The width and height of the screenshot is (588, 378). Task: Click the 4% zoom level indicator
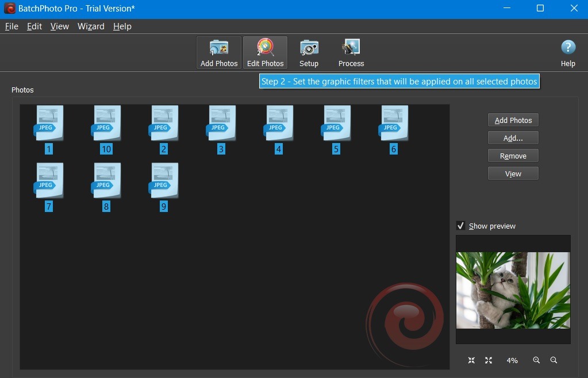point(512,360)
